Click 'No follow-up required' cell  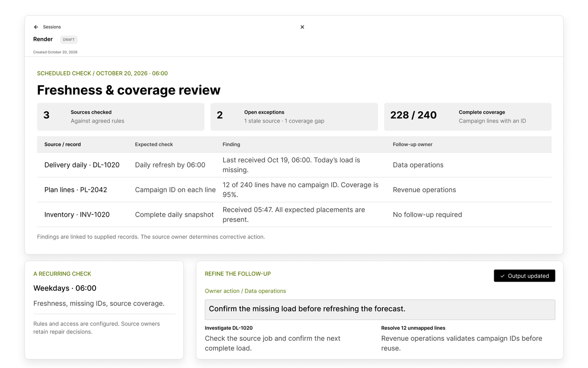point(427,215)
